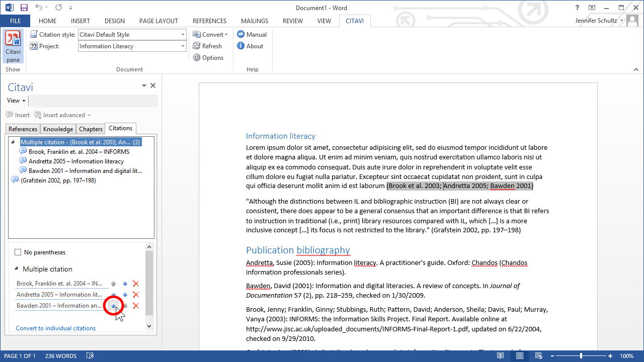
Task: Switch to the HOME ribbon tab
Action: (47, 21)
